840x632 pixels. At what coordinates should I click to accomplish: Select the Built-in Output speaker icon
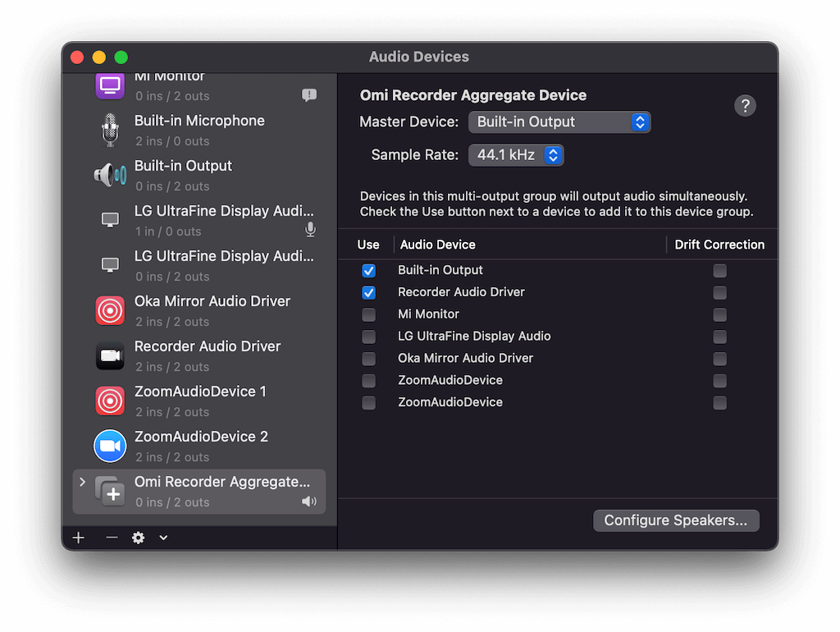110,175
